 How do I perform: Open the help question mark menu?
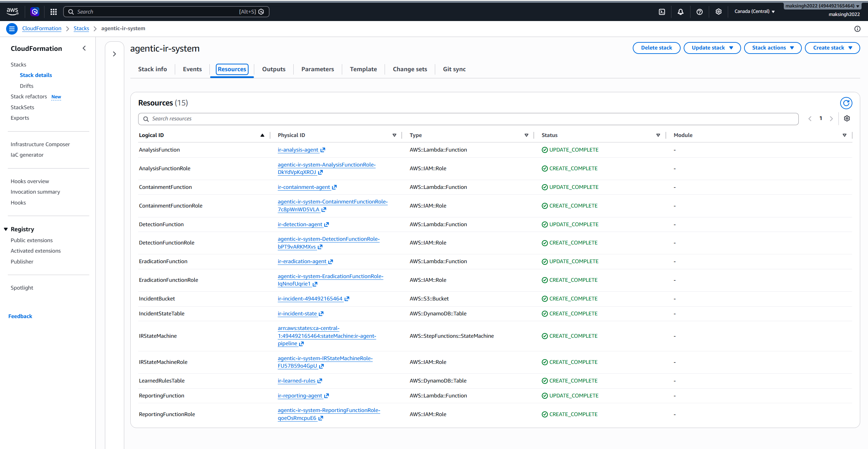pos(699,12)
